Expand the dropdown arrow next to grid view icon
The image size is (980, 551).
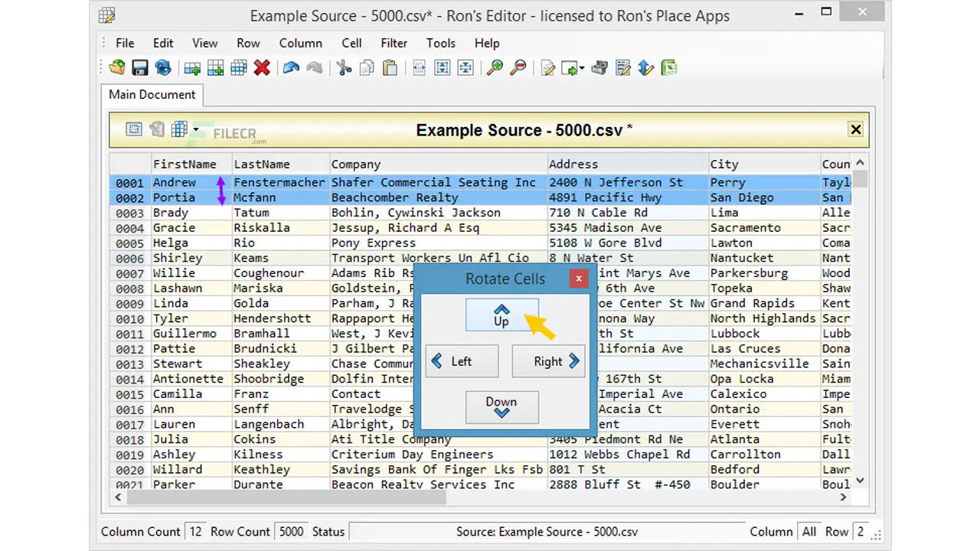pos(195,129)
